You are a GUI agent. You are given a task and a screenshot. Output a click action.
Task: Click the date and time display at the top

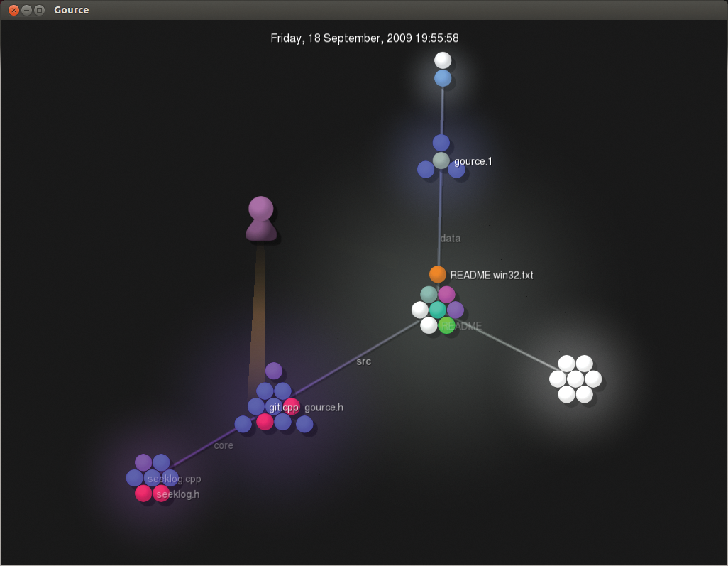pos(365,38)
